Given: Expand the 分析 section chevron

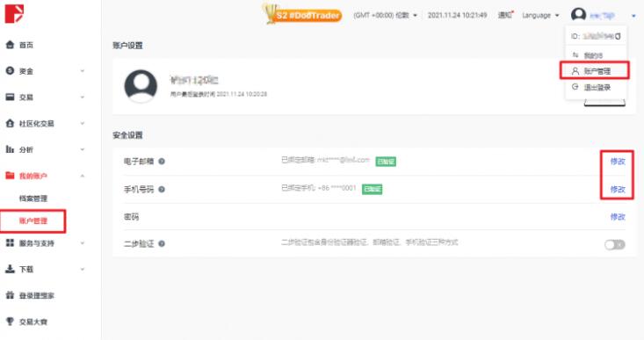Looking at the screenshot, I should [x=82, y=149].
